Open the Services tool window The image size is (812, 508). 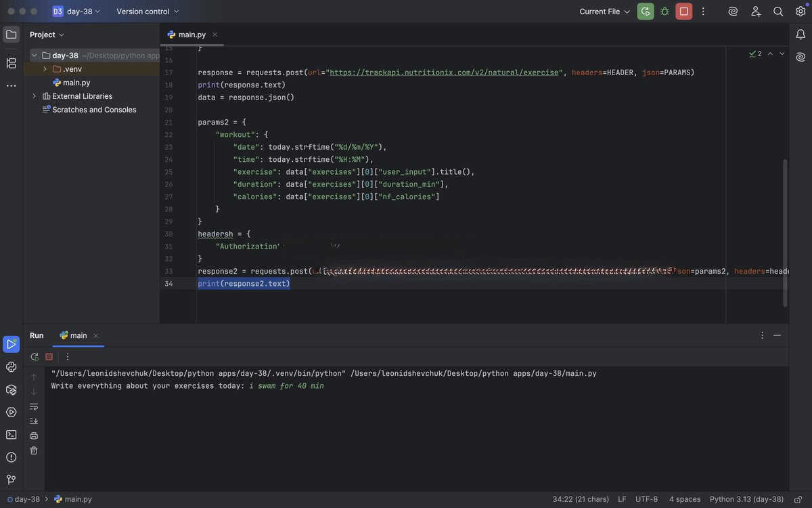point(11,412)
